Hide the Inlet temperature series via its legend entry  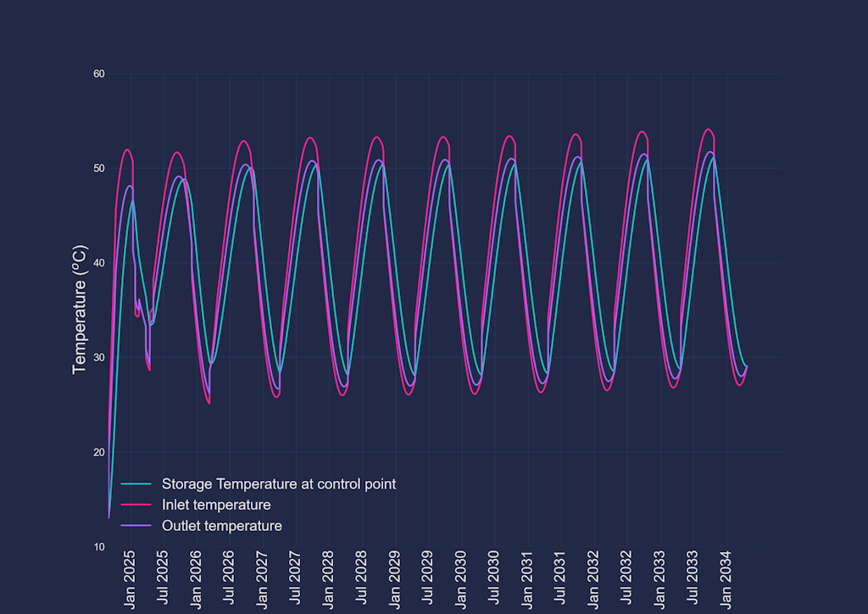click(x=216, y=505)
